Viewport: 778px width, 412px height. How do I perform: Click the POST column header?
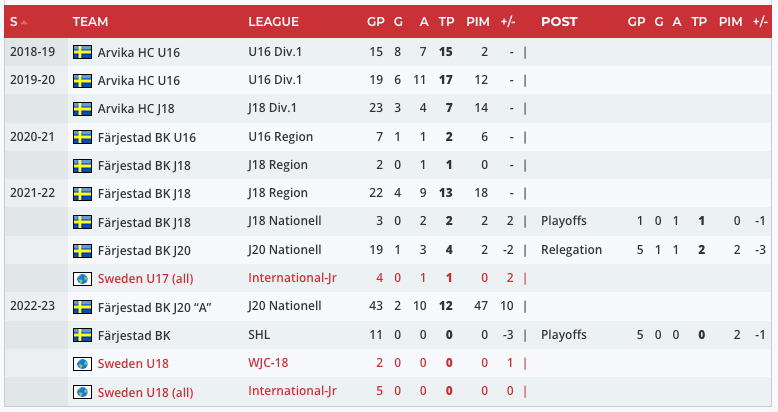tap(558, 21)
